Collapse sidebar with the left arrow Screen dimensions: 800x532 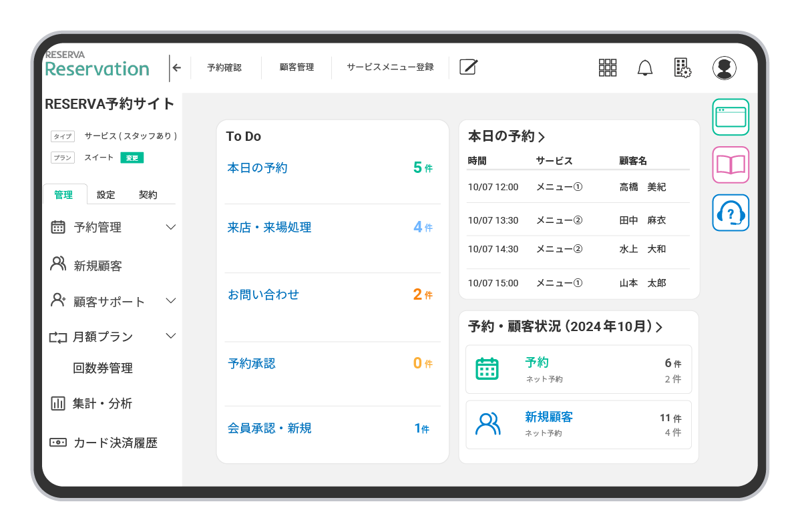tap(176, 67)
